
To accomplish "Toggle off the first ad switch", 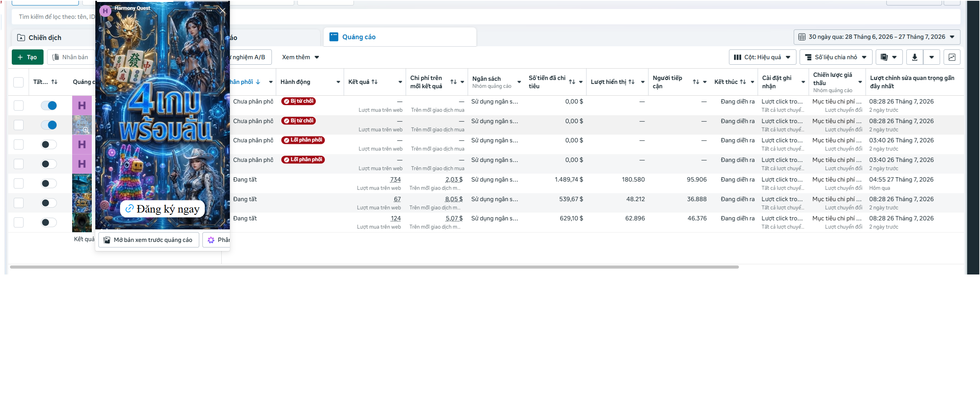I will 49,105.
